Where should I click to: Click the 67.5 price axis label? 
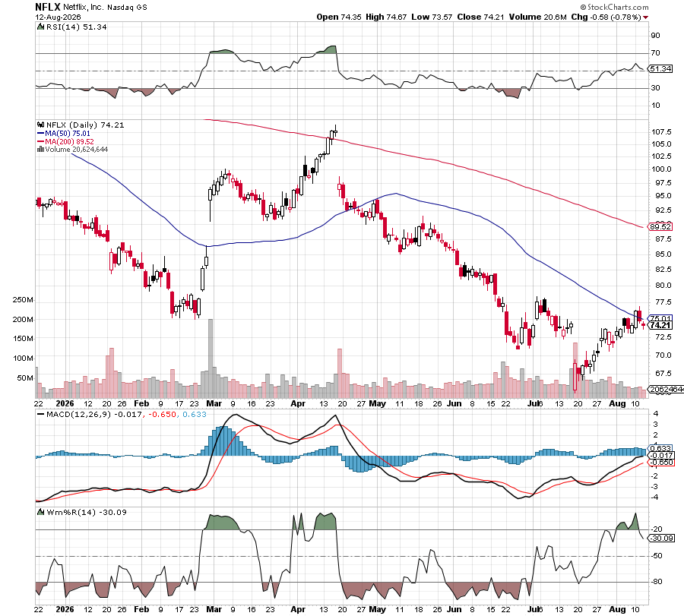pyautogui.click(x=663, y=373)
